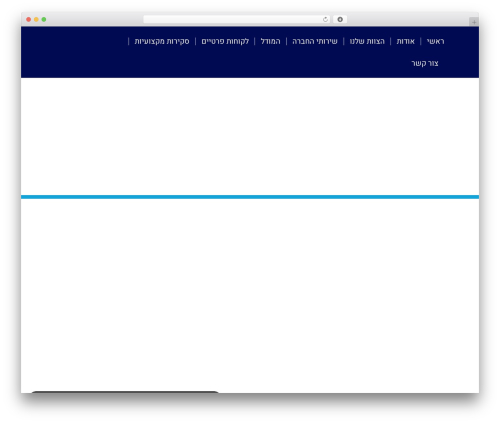
Task: Select לקוחות פרטיים menu item
Action: coord(225,41)
